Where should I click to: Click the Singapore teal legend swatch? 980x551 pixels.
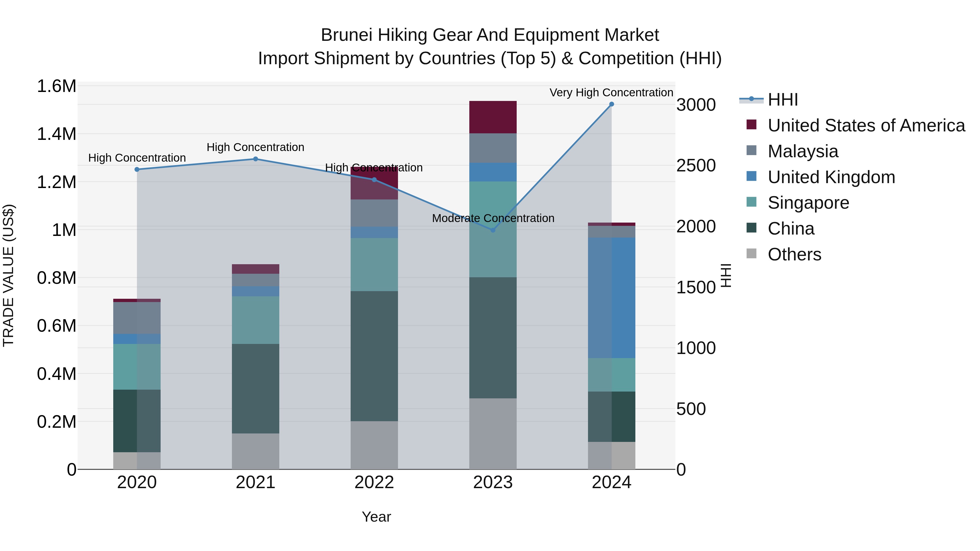click(751, 202)
